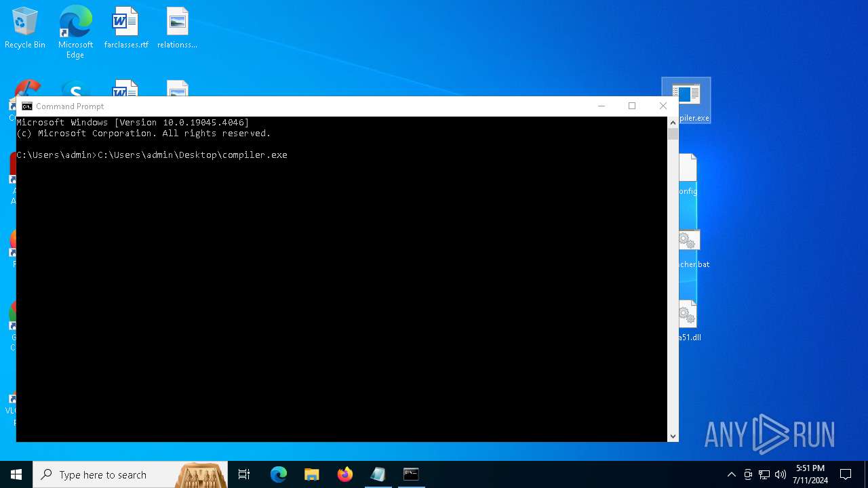Select the farclasses.rtf desktop file

[126, 28]
